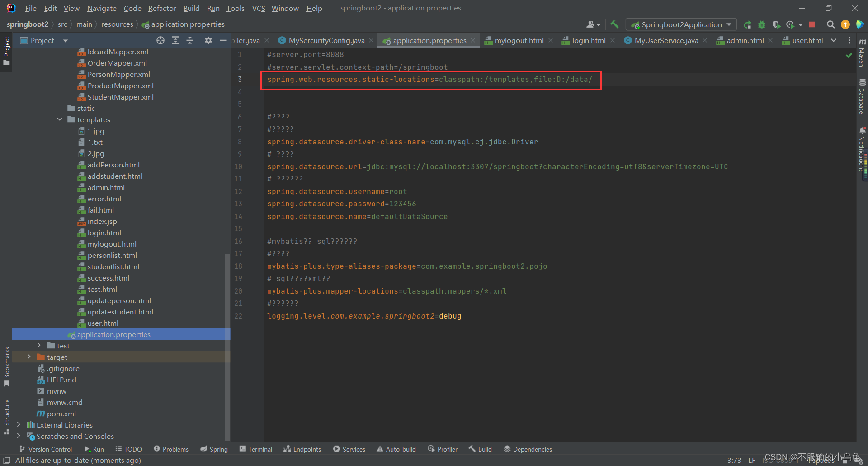Open the Dependencies tool window
The image size is (868, 466).
528,449
